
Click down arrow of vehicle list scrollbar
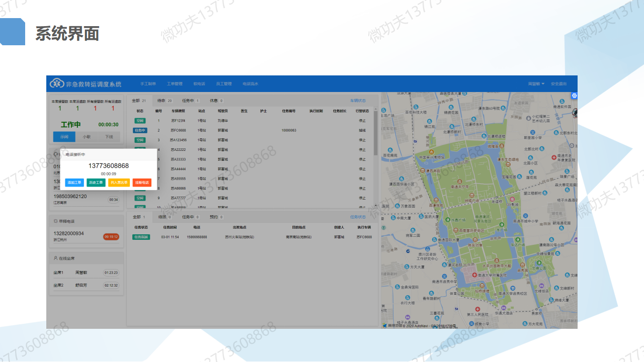[x=375, y=205]
